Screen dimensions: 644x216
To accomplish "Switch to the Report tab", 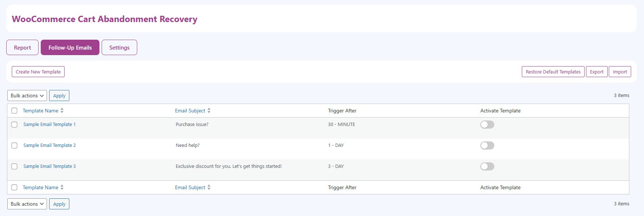I will [x=22, y=47].
